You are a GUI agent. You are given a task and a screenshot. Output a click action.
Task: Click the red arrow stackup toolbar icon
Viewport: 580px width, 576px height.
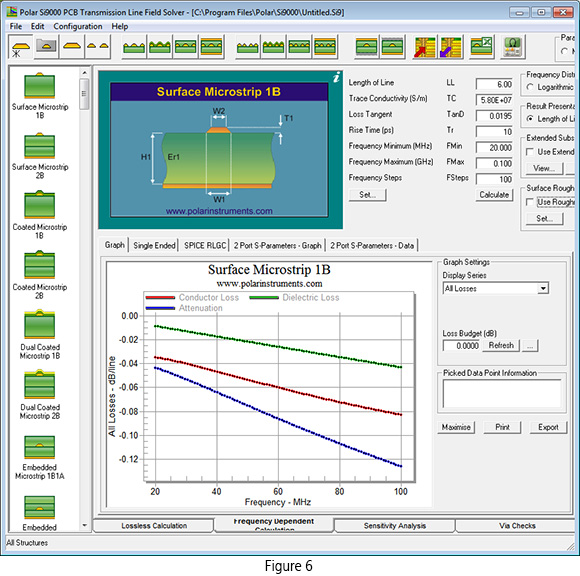(425, 47)
